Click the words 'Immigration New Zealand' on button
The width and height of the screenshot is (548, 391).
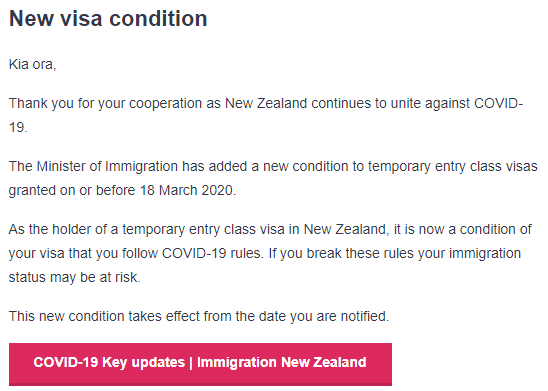(x=282, y=362)
